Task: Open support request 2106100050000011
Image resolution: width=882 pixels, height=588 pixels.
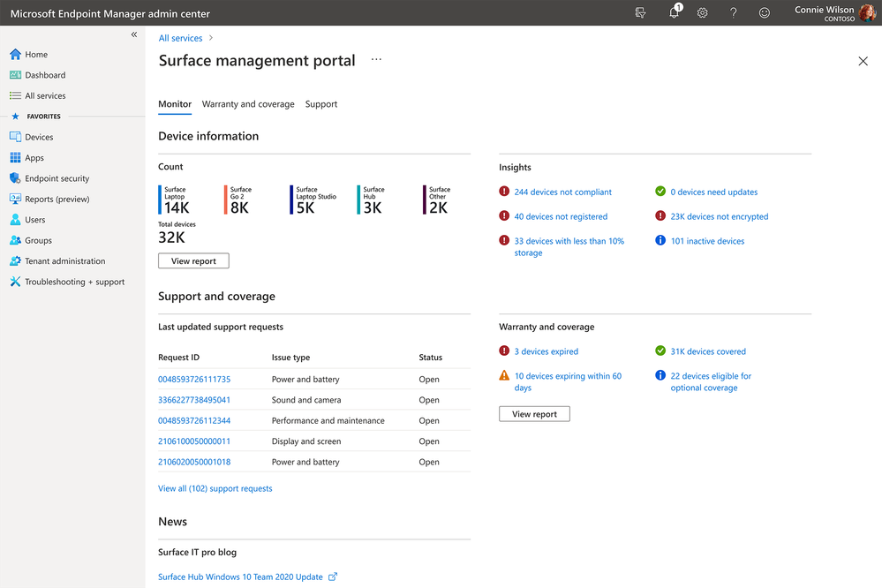Action: click(194, 441)
